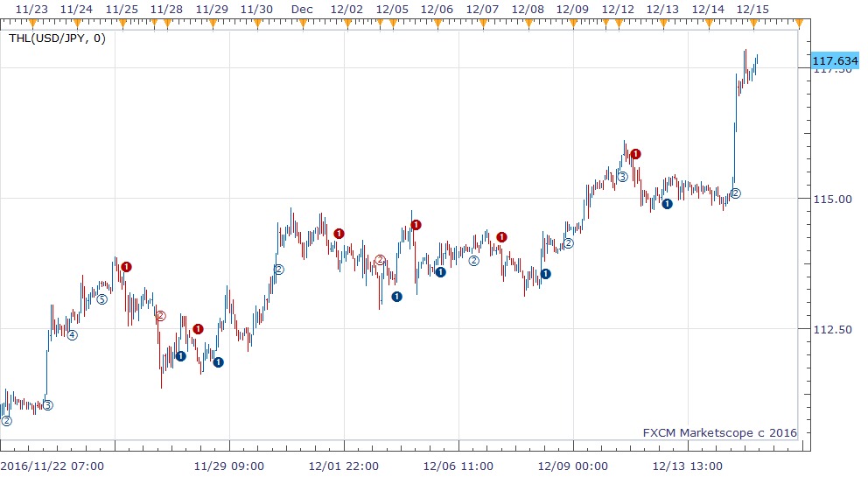The height and width of the screenshot is (477, 868).
Task: Click the 11/28 date label
Action: 166,10
